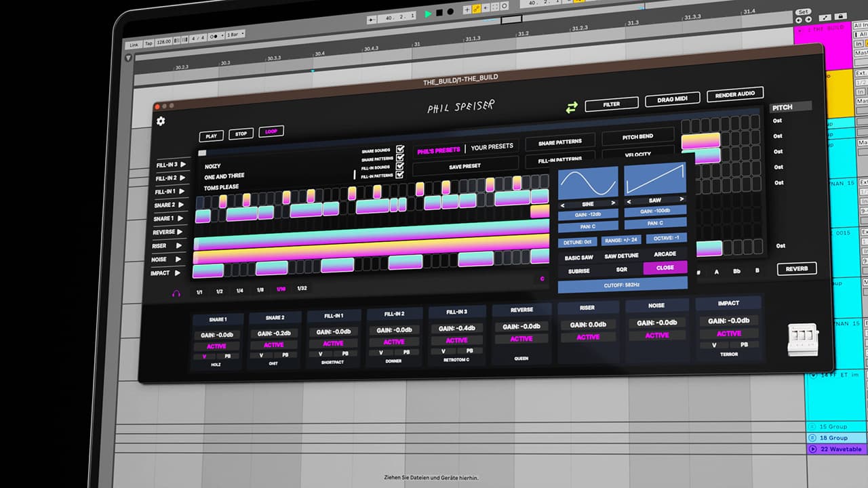The width and height of the screenshot is (868, 488).
Task: Open the FILTER button
Action: coord(611,104)
